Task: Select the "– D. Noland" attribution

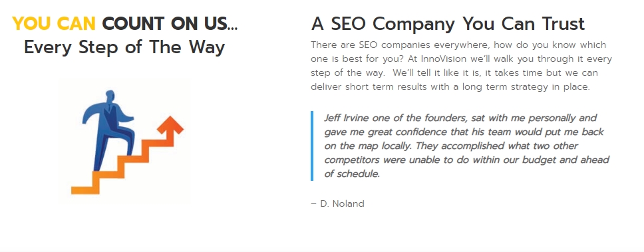Action: pos(337,203)
